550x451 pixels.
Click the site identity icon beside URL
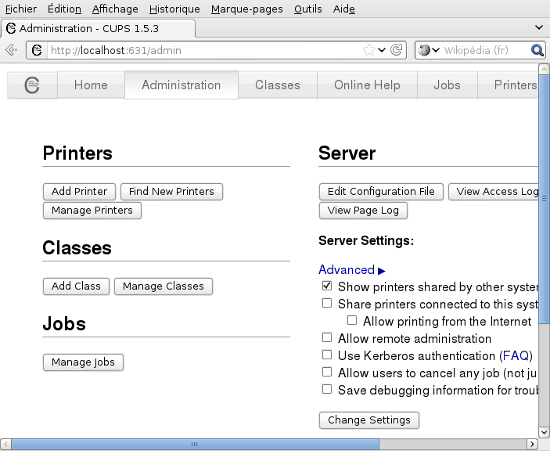37,50
